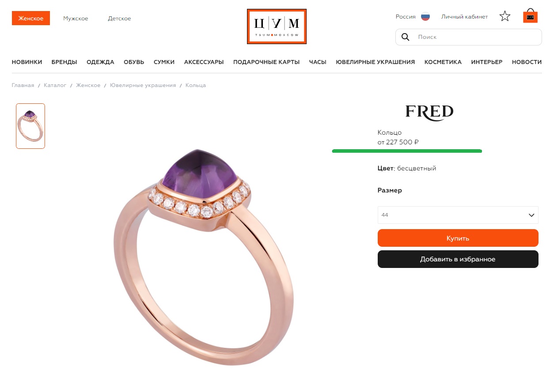Open the shopping bag cart icon
Viewport: 550px width, 392px height.
tap(530, 16)
